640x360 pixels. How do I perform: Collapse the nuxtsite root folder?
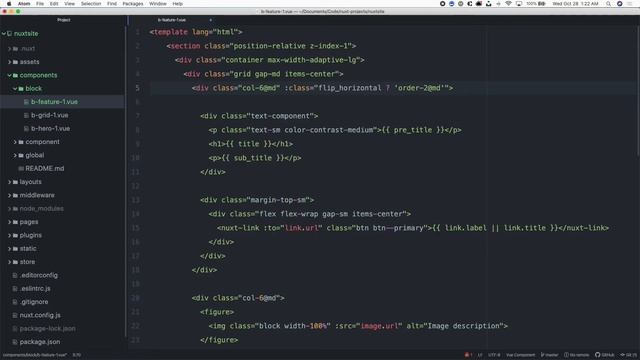(4, 34)
